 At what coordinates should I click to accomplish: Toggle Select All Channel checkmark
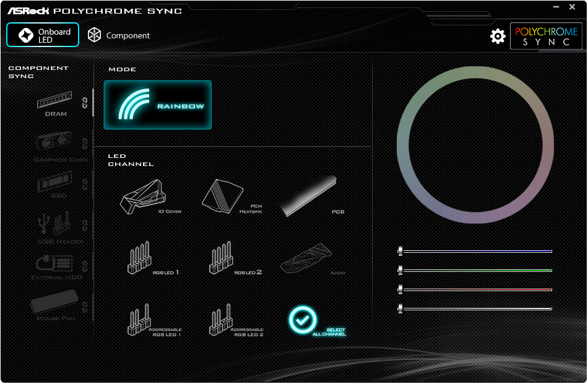click(x=302, y=320)
